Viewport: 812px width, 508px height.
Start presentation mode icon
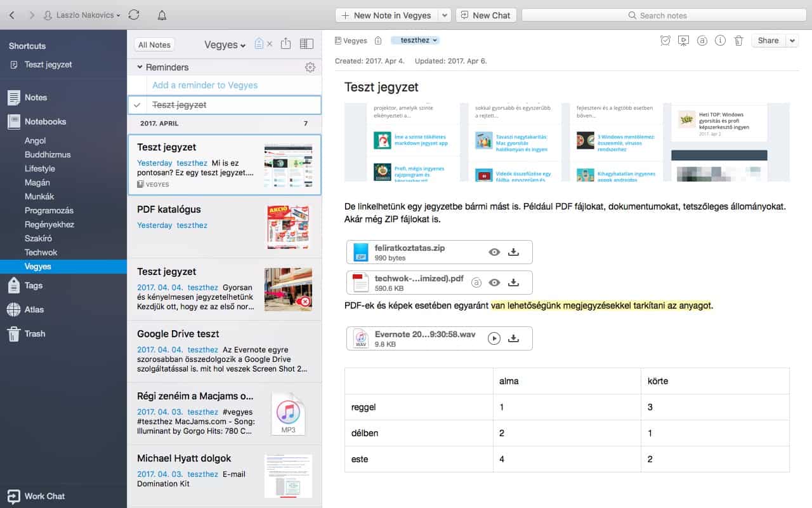click(683, 41)
